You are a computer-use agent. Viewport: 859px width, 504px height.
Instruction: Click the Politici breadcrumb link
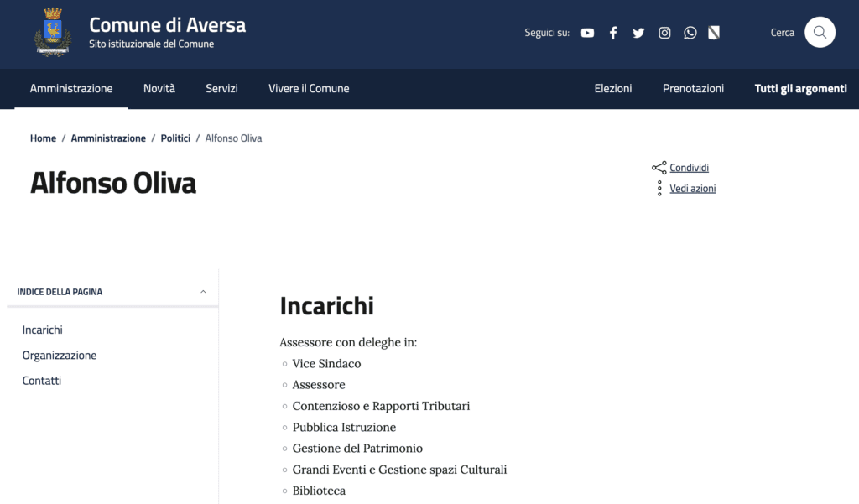click(175, 138)
